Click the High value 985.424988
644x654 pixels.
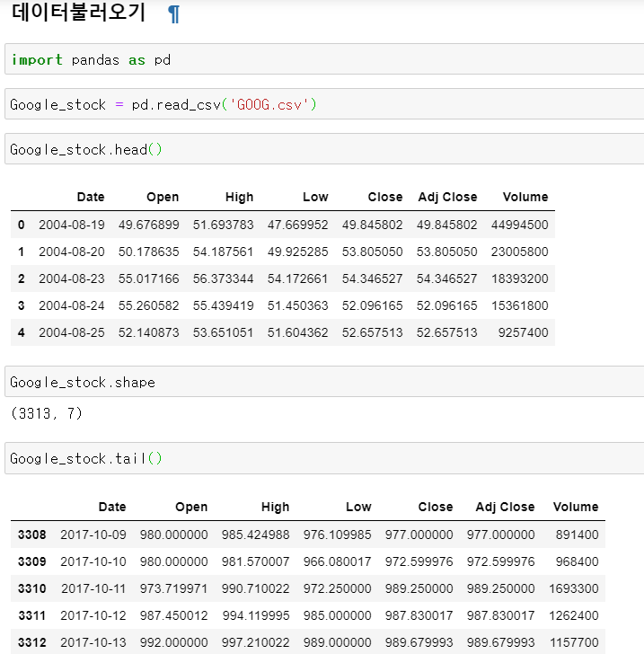[x=255, y=535]
